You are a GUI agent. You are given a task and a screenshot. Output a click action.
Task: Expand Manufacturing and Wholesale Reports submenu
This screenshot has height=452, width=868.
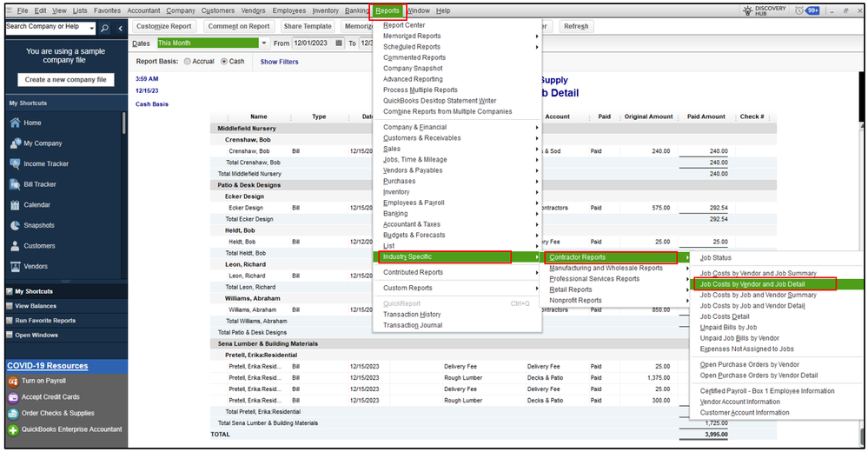pyautogui.click(x=687, y=268)
